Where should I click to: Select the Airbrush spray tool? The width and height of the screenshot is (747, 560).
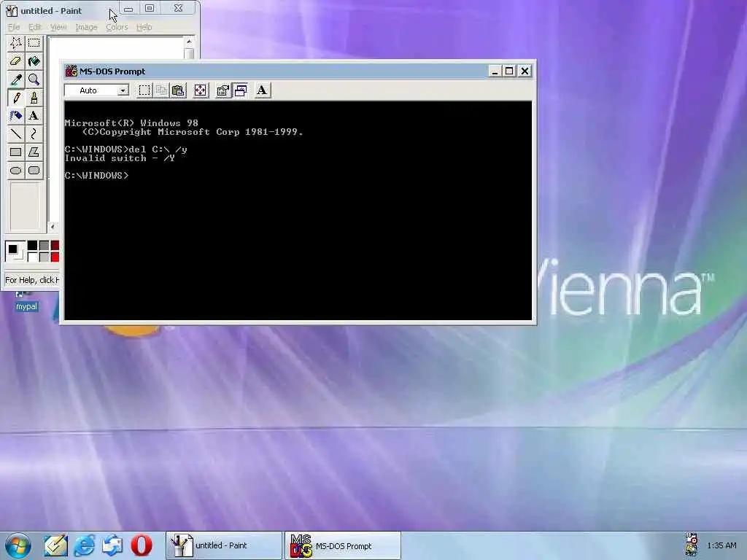(16, 116)
